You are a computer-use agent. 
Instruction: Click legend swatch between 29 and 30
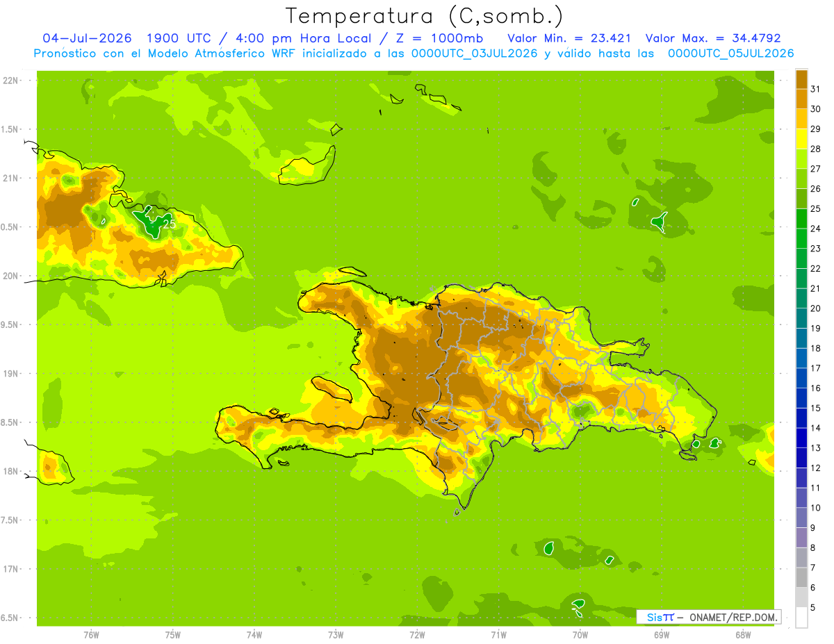click(x=801, y=119)
